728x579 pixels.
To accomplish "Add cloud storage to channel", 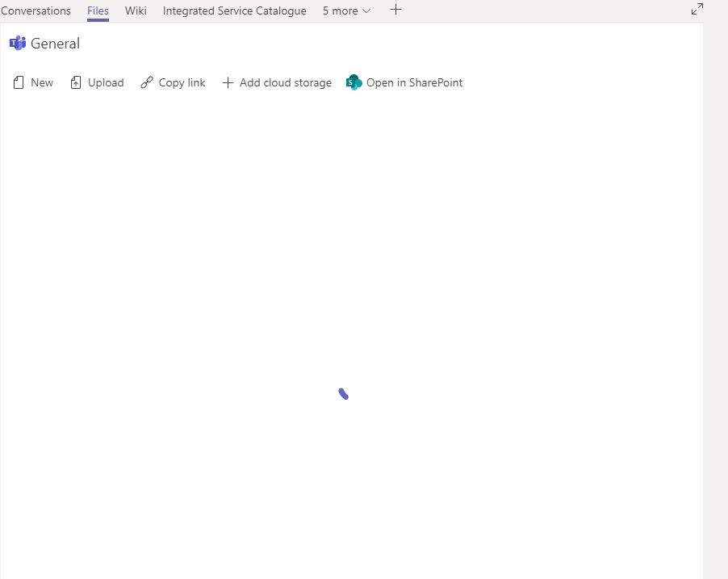I will click(x=277, y=82).
